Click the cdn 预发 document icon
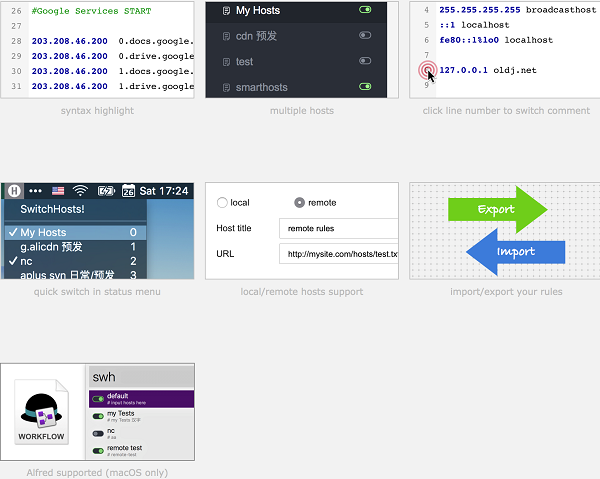 pyautogui.click(x=227, y=36)
